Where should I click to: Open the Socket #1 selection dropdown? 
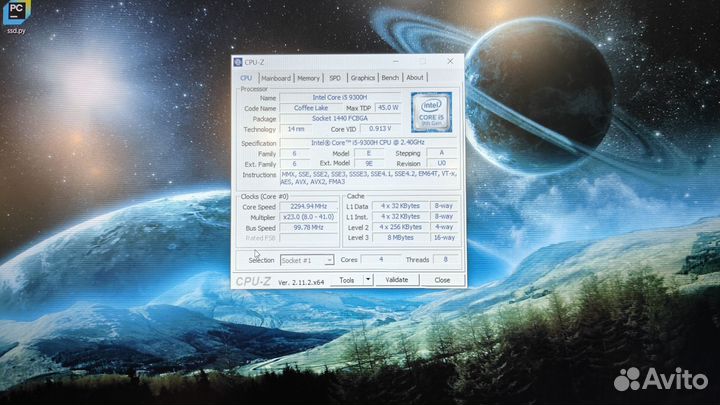point(307,260)
